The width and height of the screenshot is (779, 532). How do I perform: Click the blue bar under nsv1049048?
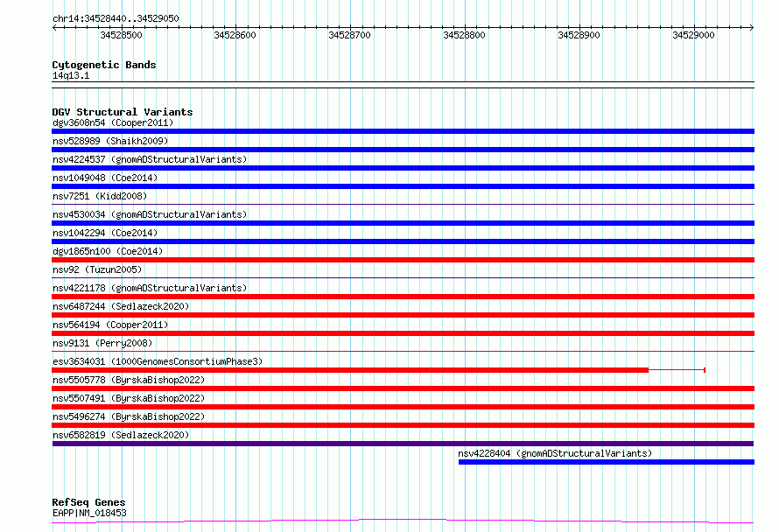[403, 186]
